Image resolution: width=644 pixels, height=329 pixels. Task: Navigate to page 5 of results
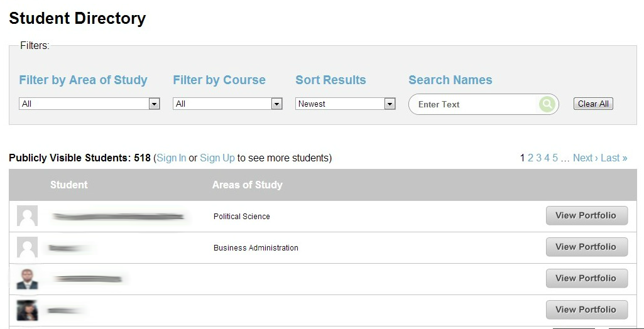click(x=555, y=158)
